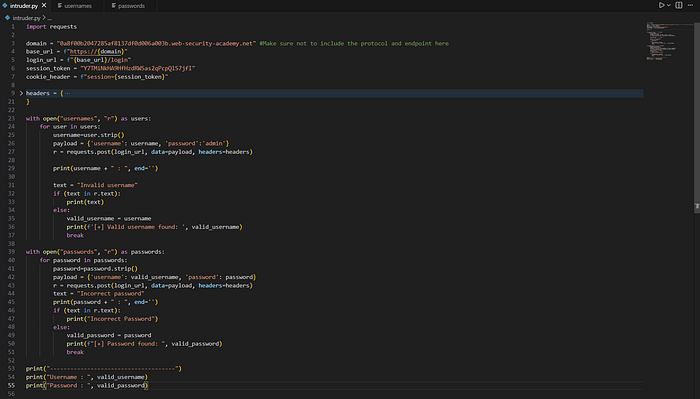Click 'base_url' variable on line 4
Viewport: 700px width, 399px height.
39,51
